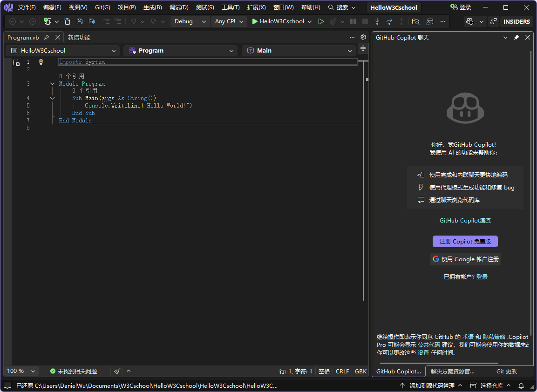Collapse the Sub Main code block
Screen dimensions: 537x392
coord(53,98)
